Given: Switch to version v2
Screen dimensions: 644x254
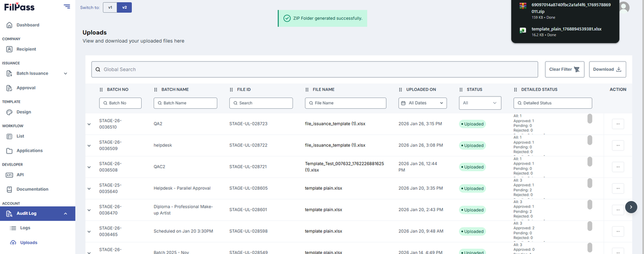Looking at the screenshot, I should [125, 8].
